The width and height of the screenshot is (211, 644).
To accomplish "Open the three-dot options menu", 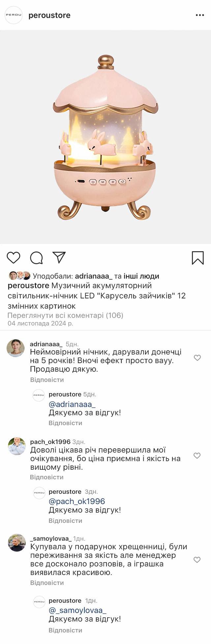I will pos(200,15).
